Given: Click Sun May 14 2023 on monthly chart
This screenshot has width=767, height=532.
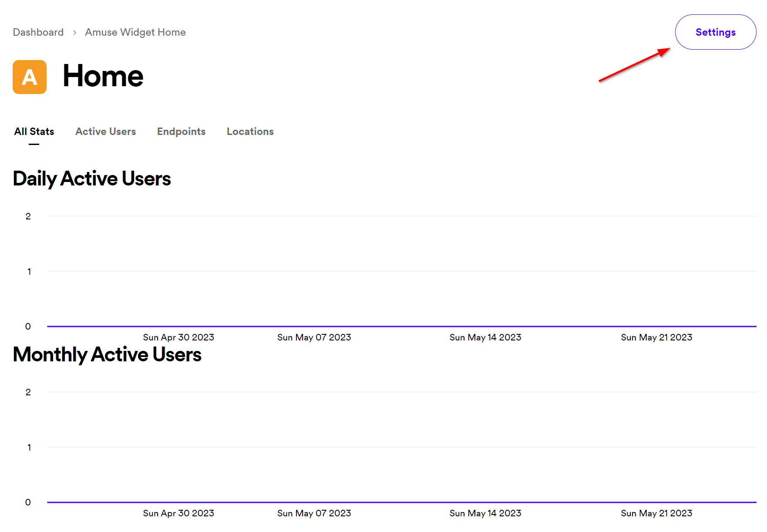Looking at the screenshot, I should [485, 513].
